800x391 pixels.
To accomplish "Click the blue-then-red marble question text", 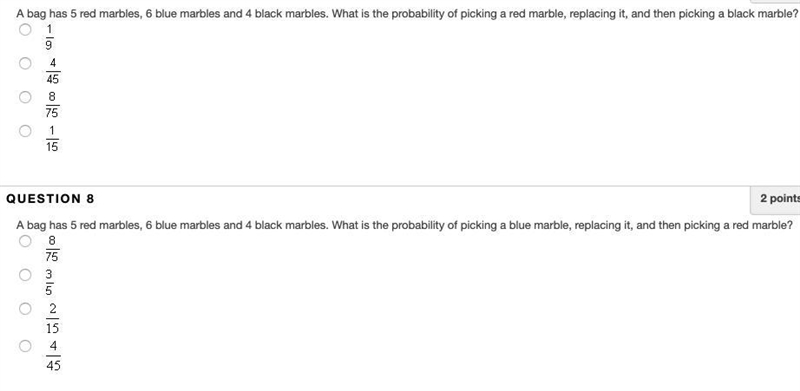I will pos(404,225).
